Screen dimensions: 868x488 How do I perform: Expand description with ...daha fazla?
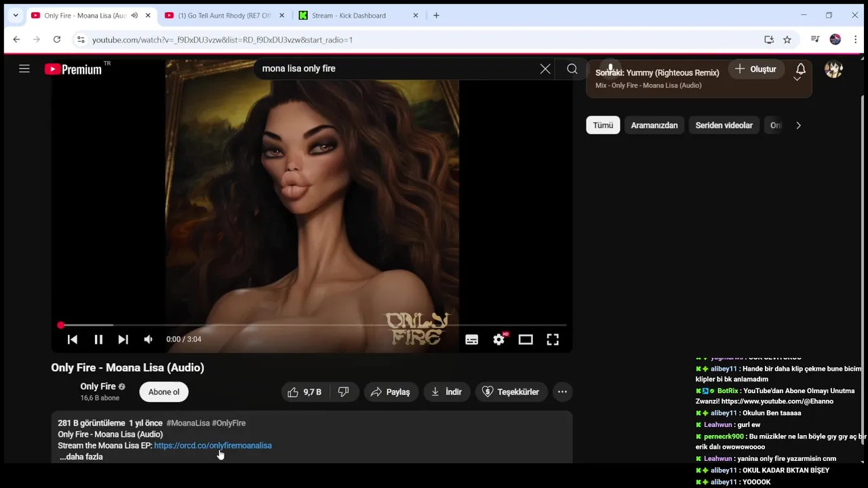[x=81, y=457]
